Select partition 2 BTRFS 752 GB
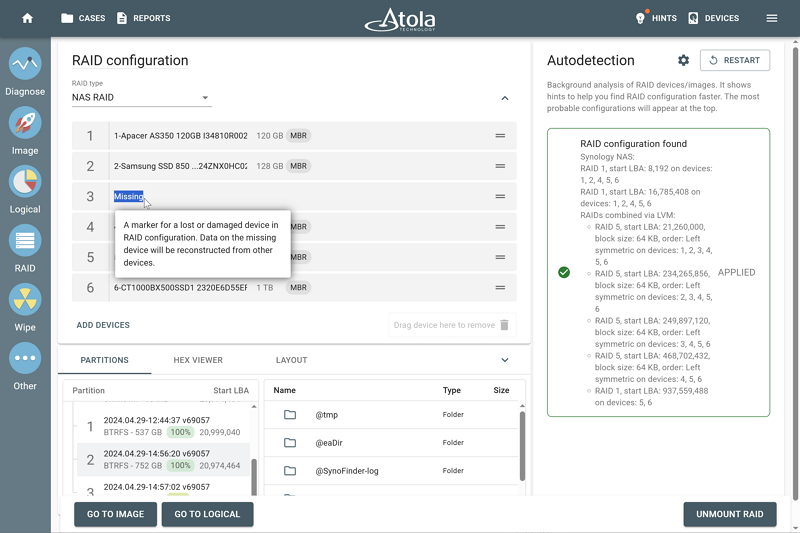This screenshot has height=533, width=800. pos(162,459)
